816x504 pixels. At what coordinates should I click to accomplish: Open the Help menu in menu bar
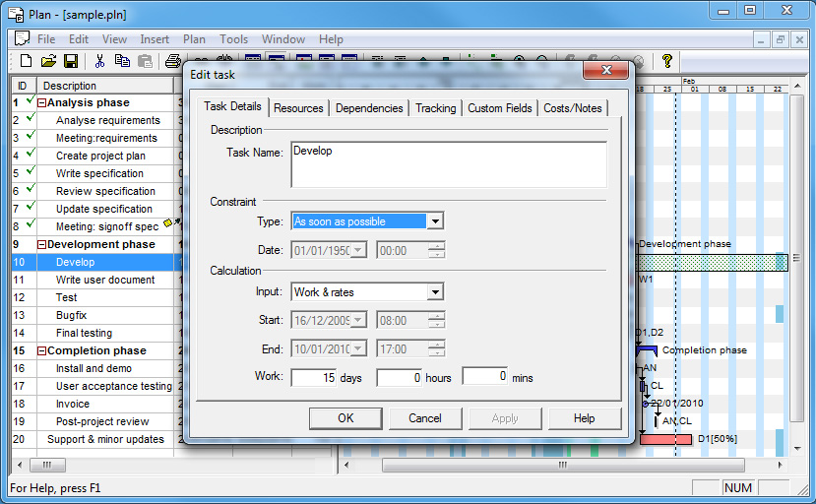(331, 39)
